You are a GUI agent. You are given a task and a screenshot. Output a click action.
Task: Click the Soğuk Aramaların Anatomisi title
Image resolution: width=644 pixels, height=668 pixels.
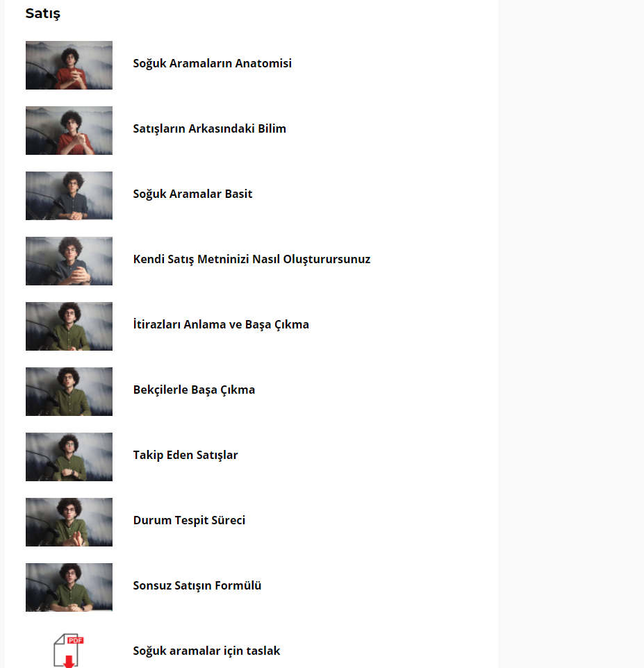(213, 63)
